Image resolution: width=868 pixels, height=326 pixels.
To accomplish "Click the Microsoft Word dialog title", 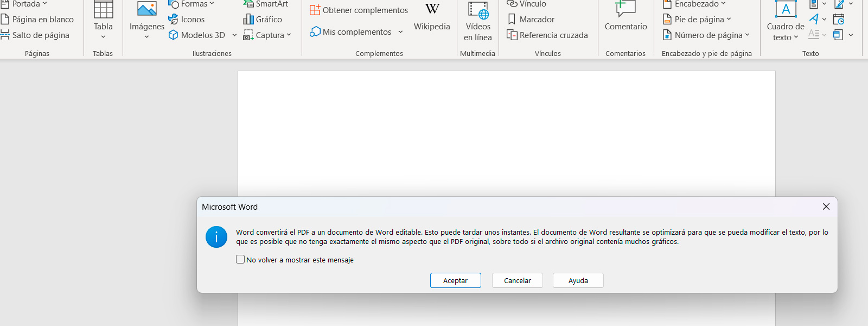I will (x=230, y=207).
